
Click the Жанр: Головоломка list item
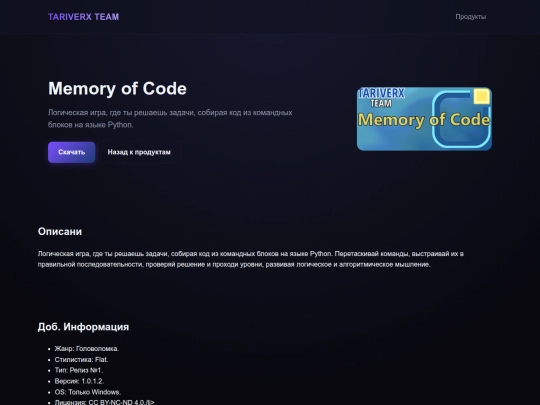coord(87,349)
